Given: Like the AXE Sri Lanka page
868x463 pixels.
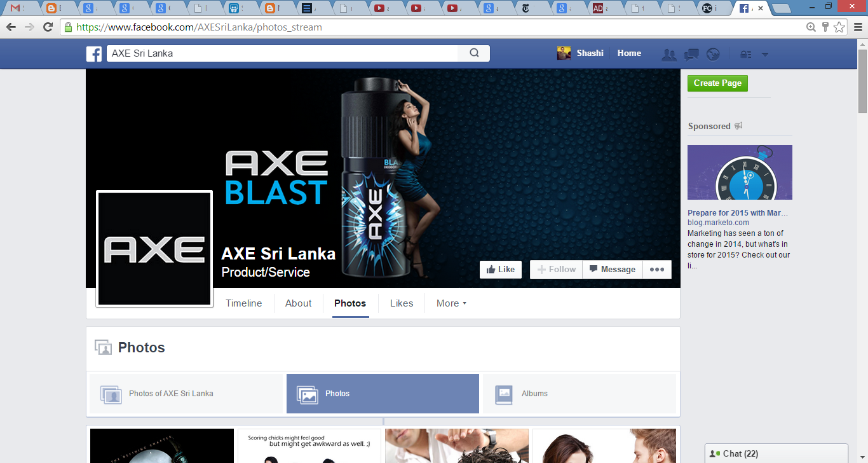Looking at the screenshot, I should (x=501, y=270).
